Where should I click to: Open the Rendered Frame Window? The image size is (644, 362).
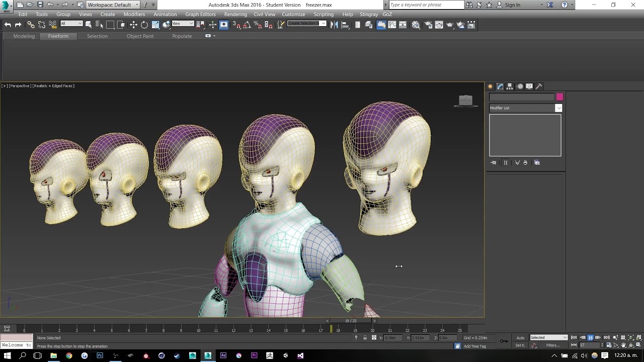(439, 25)
